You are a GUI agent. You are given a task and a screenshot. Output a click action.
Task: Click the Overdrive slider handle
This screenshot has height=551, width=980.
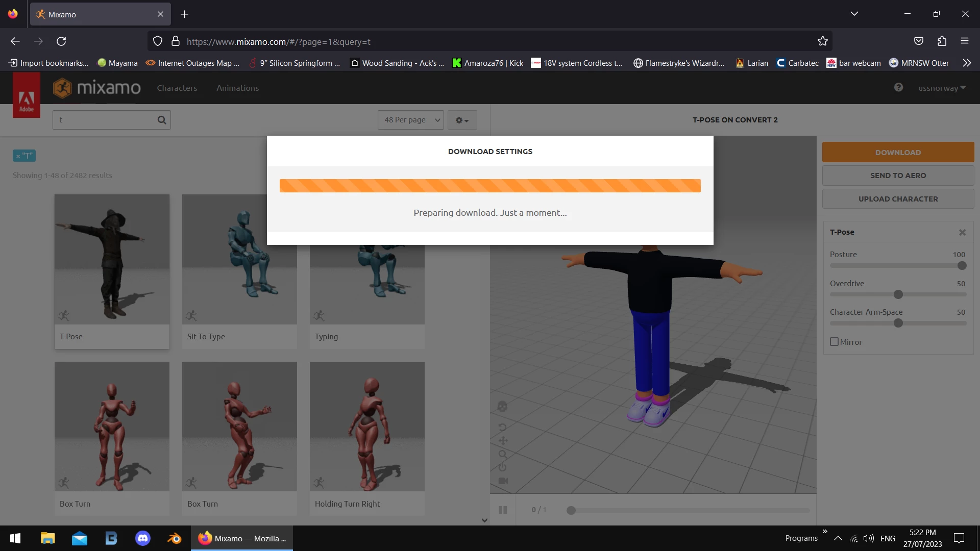point(898,294)
